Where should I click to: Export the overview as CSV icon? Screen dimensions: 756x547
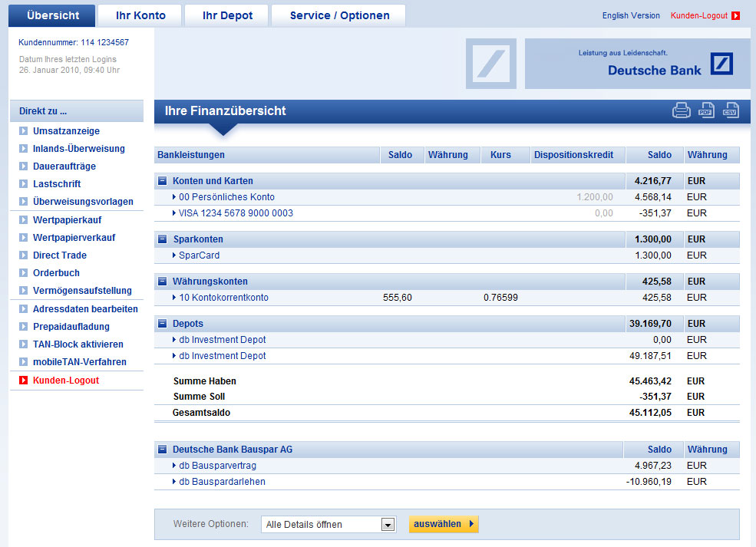(731, 110)
